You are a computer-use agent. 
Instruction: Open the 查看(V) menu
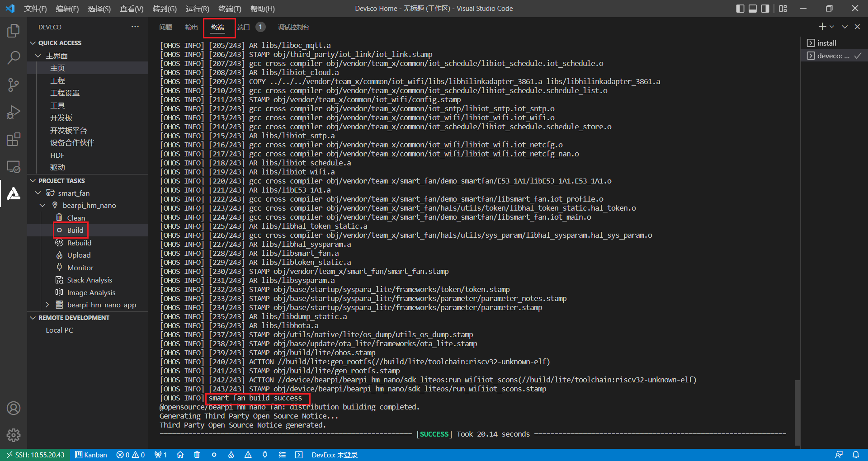click(x=132, y=9)
